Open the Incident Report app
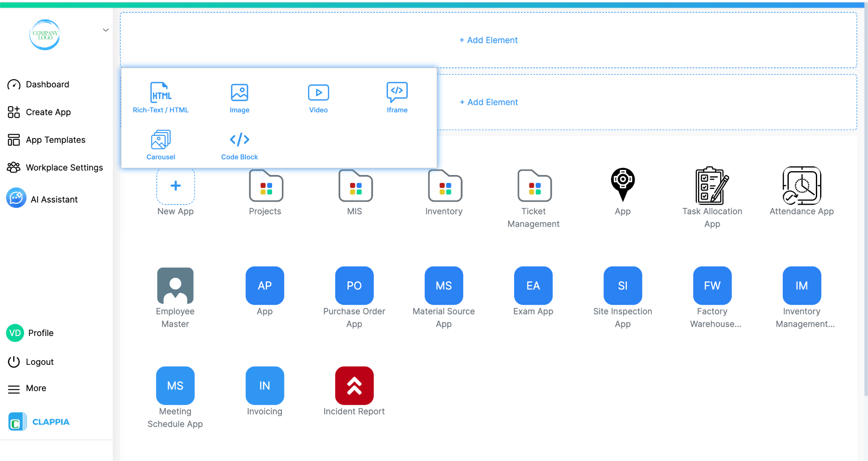Image resolution: width=868 pixels, height=461 pixels. [x=354, y=386]
